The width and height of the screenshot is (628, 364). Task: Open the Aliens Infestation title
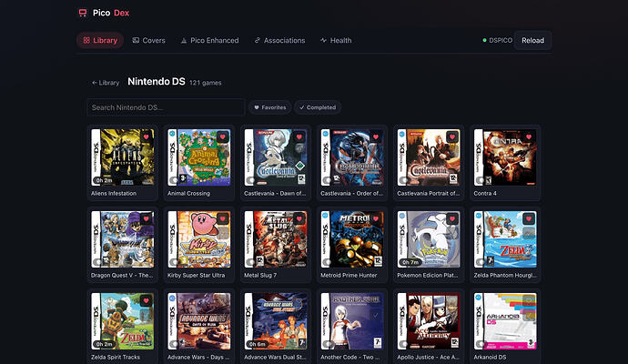(114, 194)
